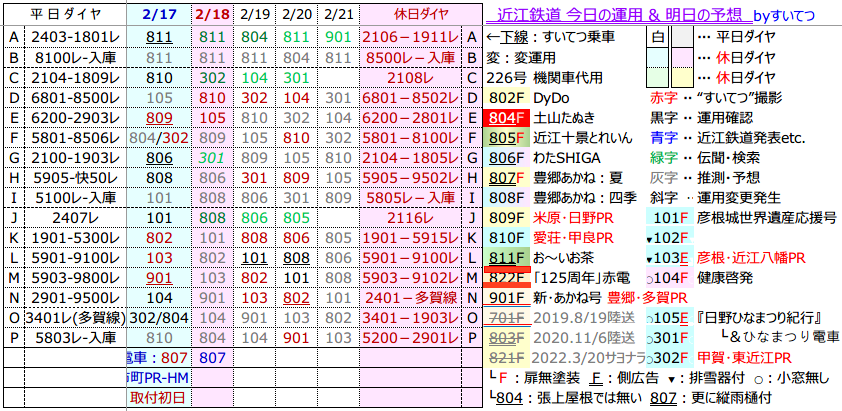Screen dimensions: 842x411
Task: Select the red 2/18 date column header
Action: click(x=212, y=15)
